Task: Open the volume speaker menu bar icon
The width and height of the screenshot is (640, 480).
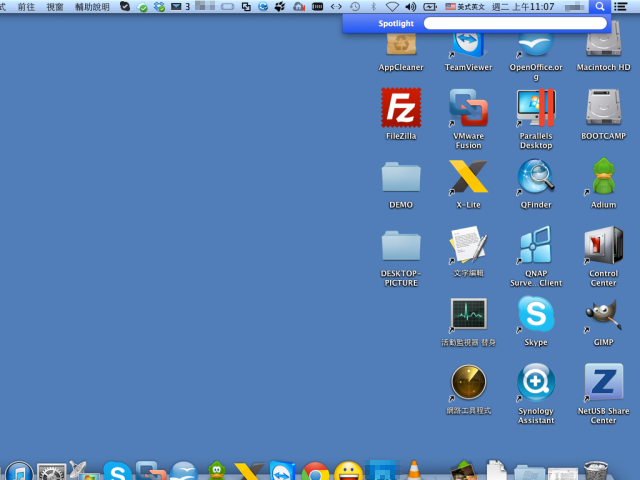Action: [x=411, y=7]
